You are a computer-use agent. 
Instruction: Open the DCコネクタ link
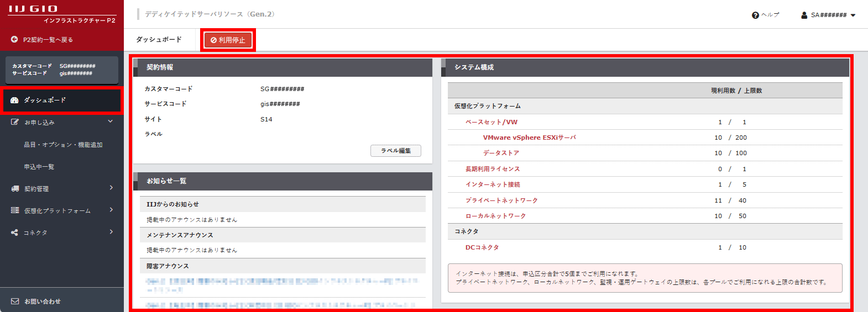(x=482, y=247)
